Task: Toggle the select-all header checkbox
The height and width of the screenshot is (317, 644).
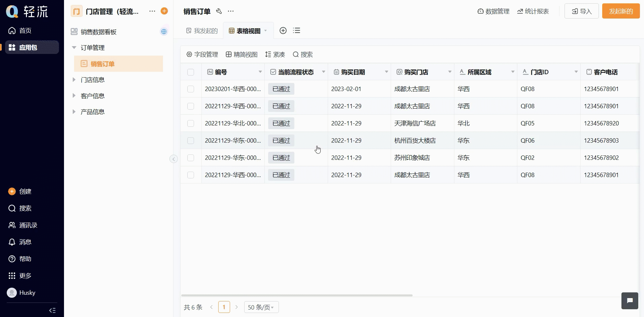Action: 191,72
